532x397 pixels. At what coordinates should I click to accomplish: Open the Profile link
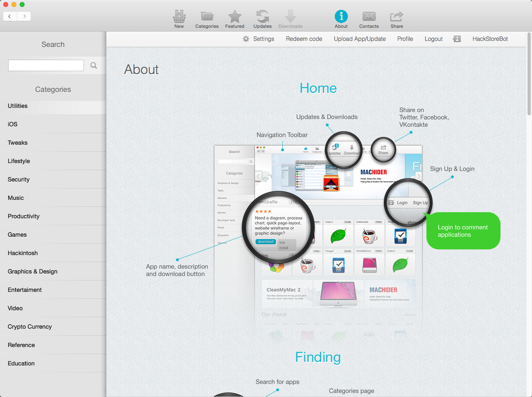pyautogui.click(x=405, y=39)
